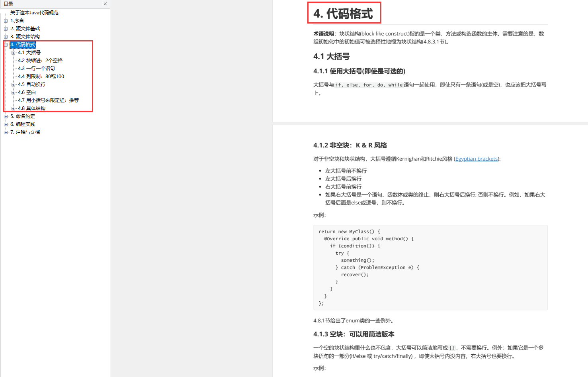Click heading 4.1.1 使用大括号(即使是可选的)
The width and height of the screenshot is (588, 377).
(359, 71)
